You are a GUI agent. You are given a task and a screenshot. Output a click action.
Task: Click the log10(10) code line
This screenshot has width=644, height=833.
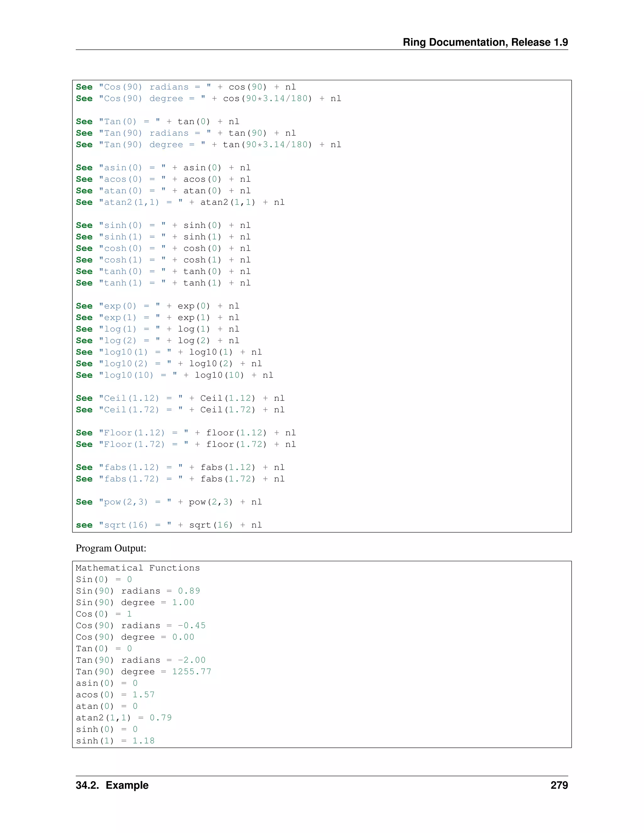[x=174, y=375]
